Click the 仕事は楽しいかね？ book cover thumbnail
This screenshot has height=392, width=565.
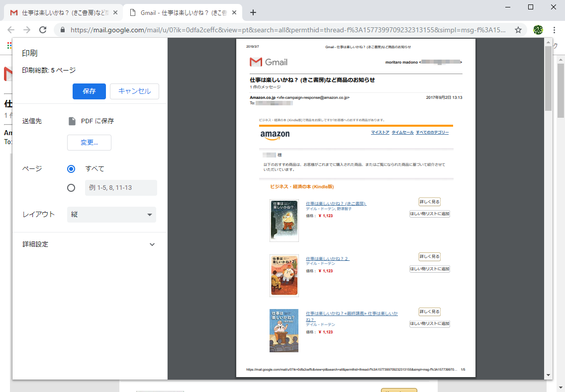click(284, 221)
